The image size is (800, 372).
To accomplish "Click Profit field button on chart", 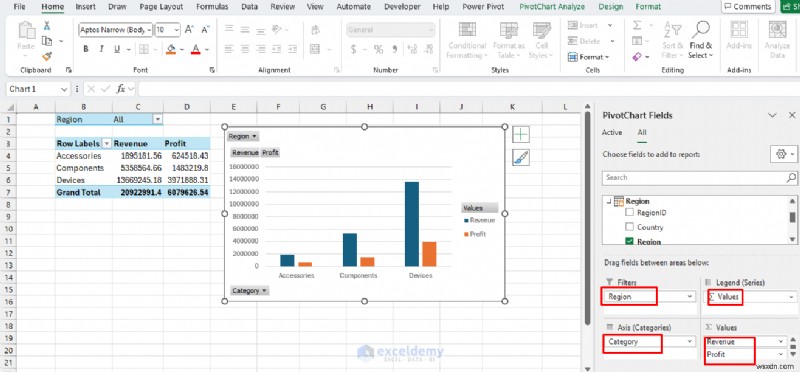I will click(x=270, y=153).
